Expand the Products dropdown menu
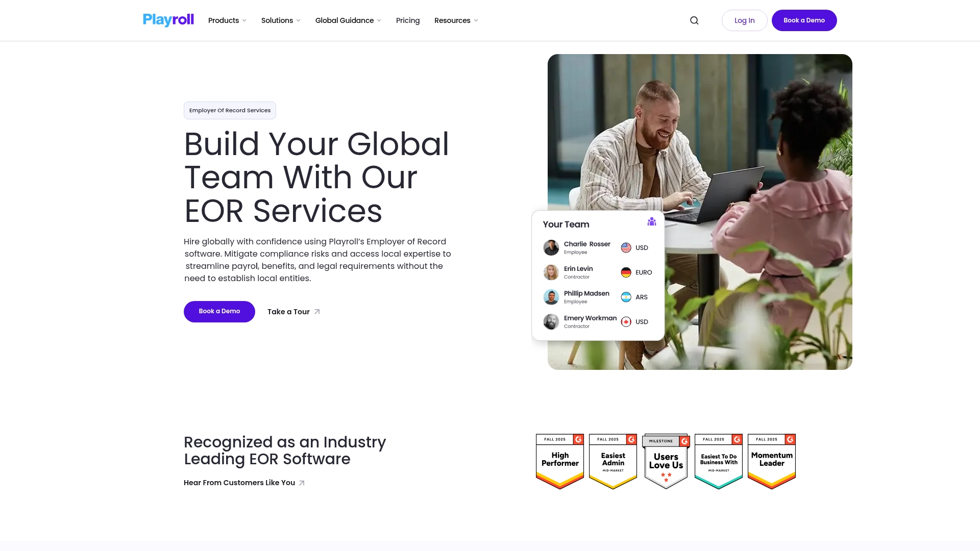 (x=228, y=20)
